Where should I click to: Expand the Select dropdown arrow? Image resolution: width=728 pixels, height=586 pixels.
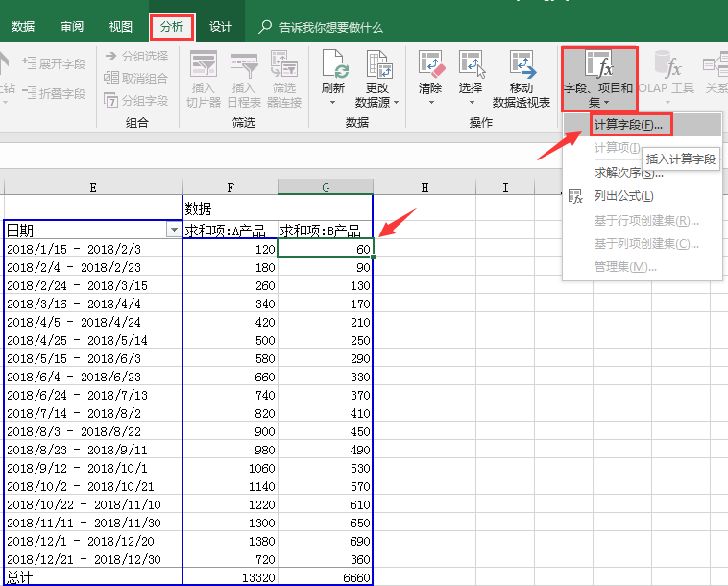click(472, 102)
